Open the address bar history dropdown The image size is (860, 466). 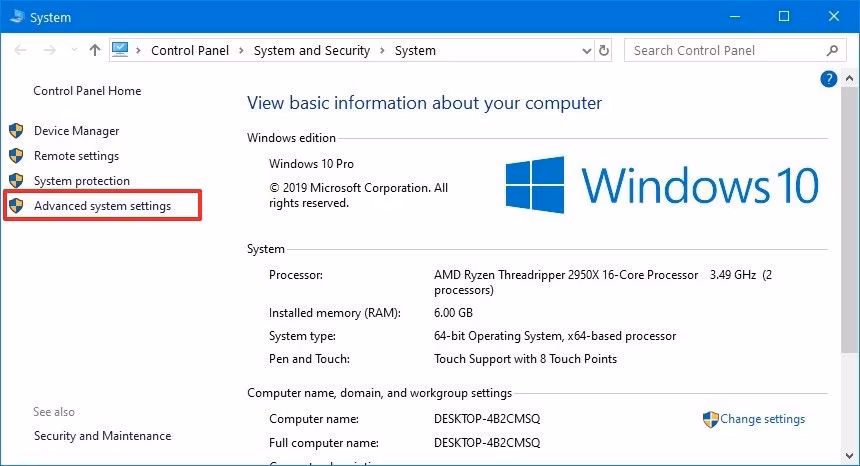coord(584,50)
